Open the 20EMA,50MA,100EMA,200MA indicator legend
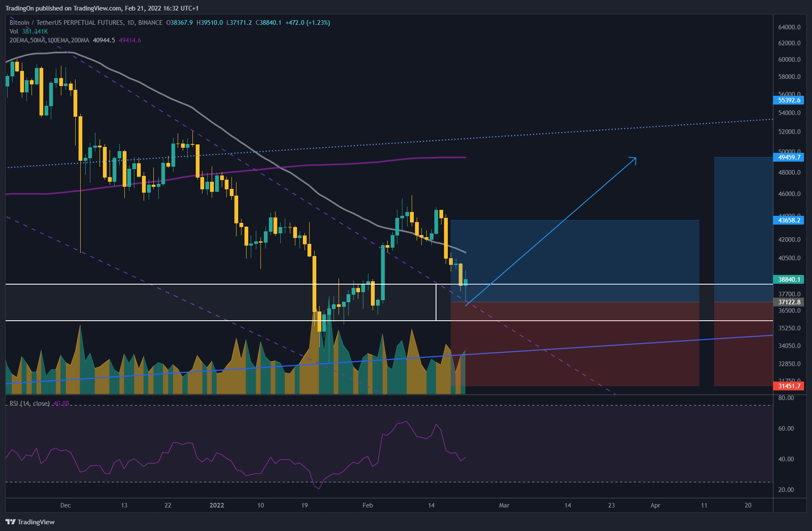The width and height of the screenshot is (812, 531). point(49,40)
